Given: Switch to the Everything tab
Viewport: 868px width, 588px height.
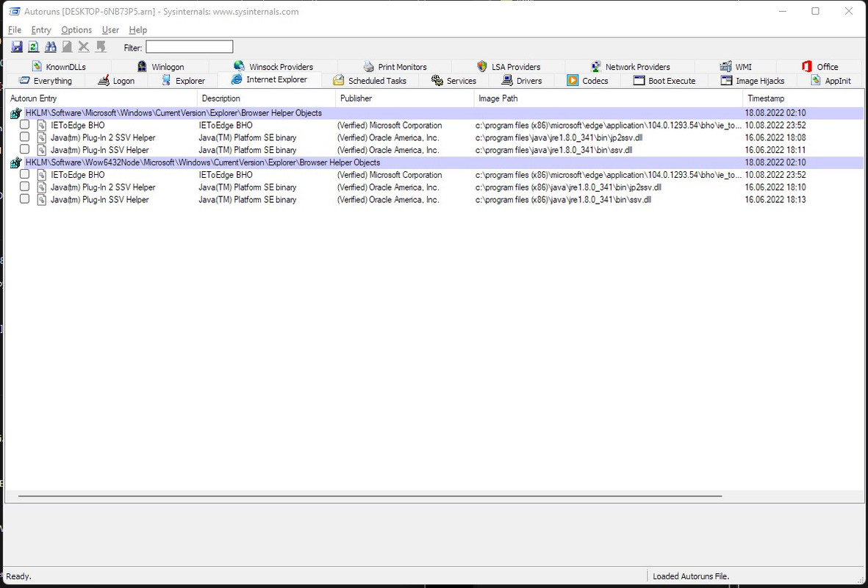Looking at the screenshot, I should 45,81.
